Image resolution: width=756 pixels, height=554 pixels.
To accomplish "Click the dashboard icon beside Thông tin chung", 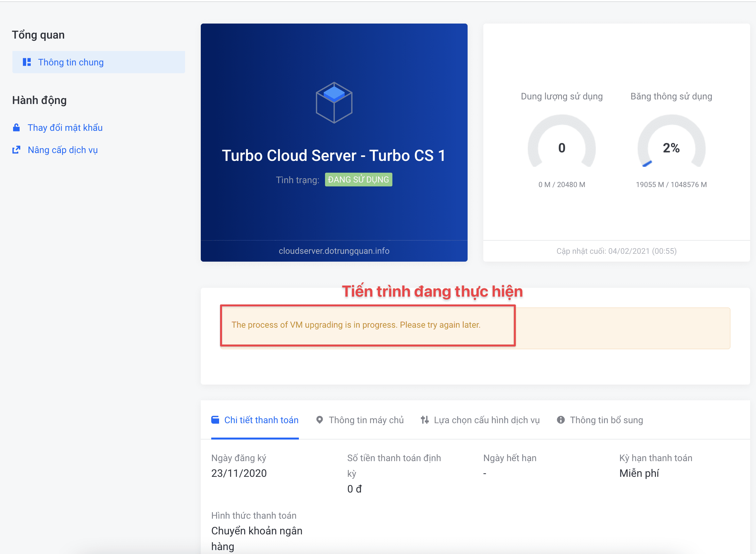I will click(27, 62).
